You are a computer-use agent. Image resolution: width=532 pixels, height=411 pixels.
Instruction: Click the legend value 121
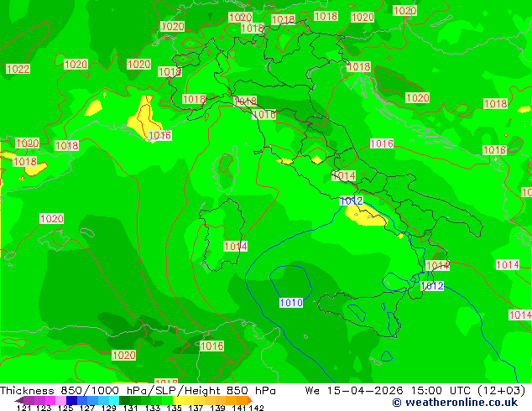[x=23, y=408]
